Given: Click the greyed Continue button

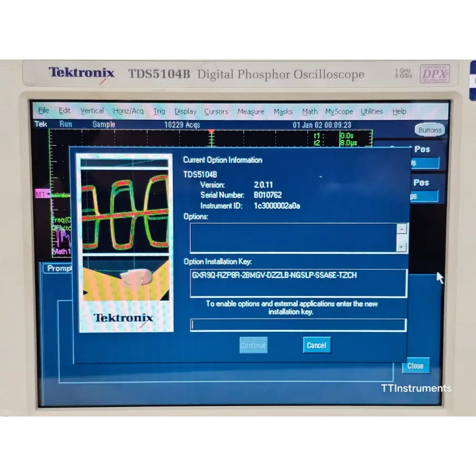Looking at the screenshot, I should point(254,345).
